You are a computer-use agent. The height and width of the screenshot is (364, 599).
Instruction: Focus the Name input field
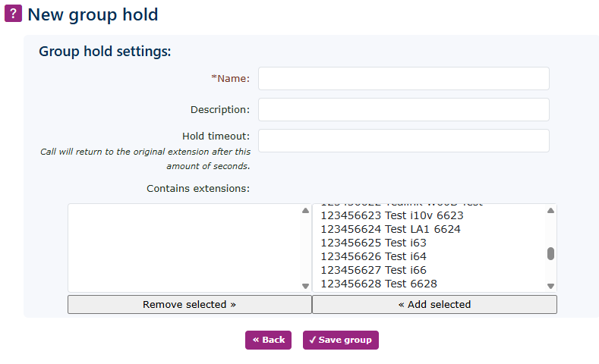click(403, 78)
